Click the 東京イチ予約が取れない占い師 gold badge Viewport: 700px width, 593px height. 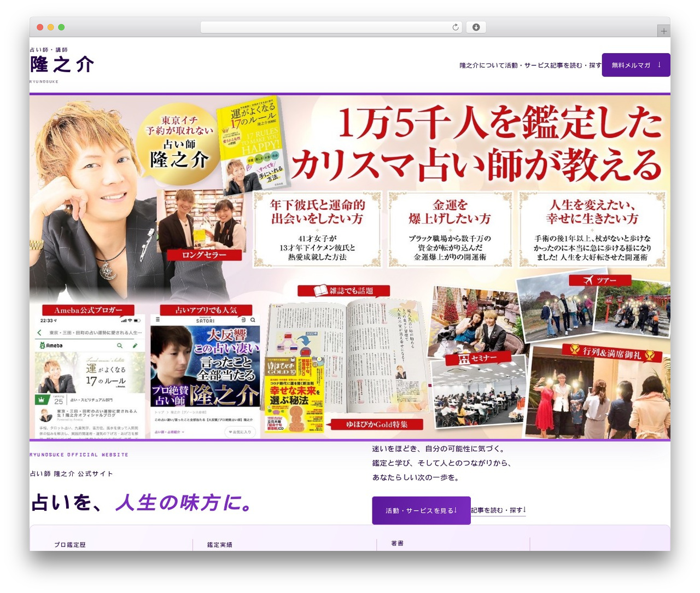pos(178,143)
